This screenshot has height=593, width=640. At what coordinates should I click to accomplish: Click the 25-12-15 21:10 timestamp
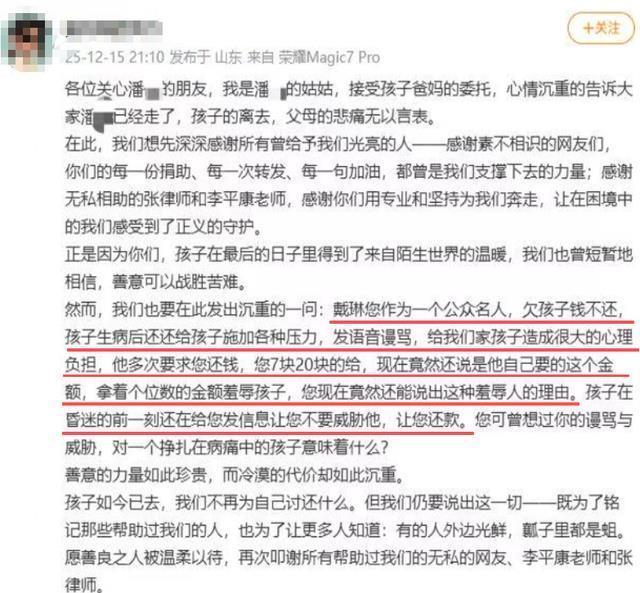(x=115, y=57)
